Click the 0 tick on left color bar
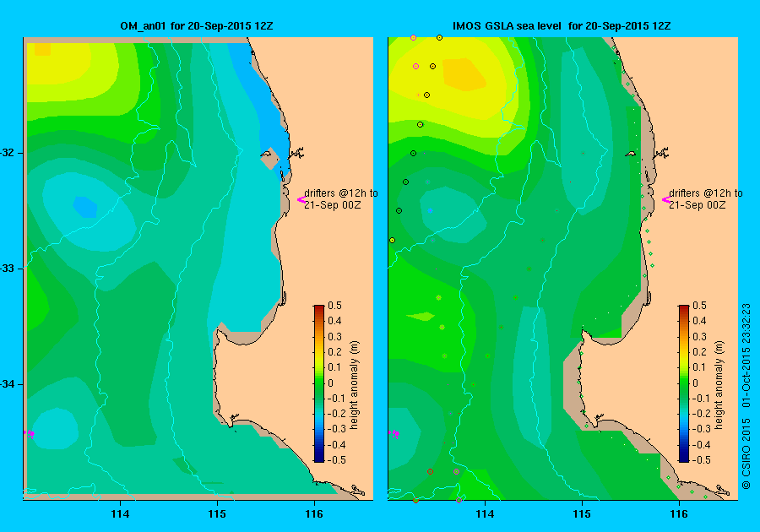 (330, 383)
